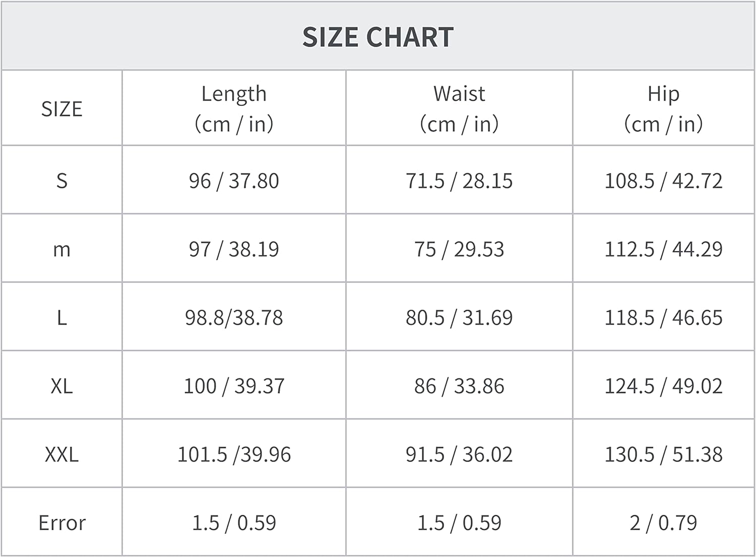The image size is (756, 557).
Task: Click the Waist (cm / in) header
Action: pos(459,109)
